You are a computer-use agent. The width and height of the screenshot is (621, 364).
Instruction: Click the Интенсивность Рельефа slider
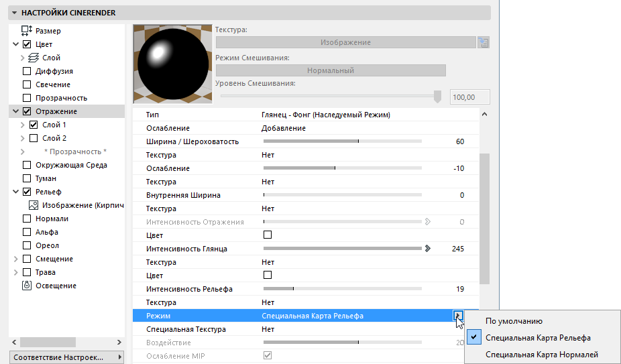click(x=343, y=289)
